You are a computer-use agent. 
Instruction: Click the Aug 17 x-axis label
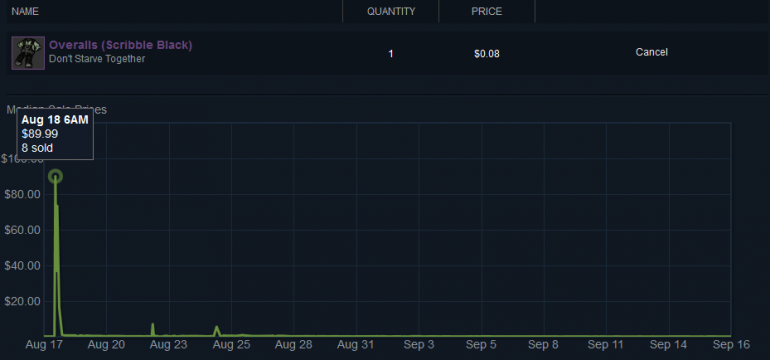(44, 345)
